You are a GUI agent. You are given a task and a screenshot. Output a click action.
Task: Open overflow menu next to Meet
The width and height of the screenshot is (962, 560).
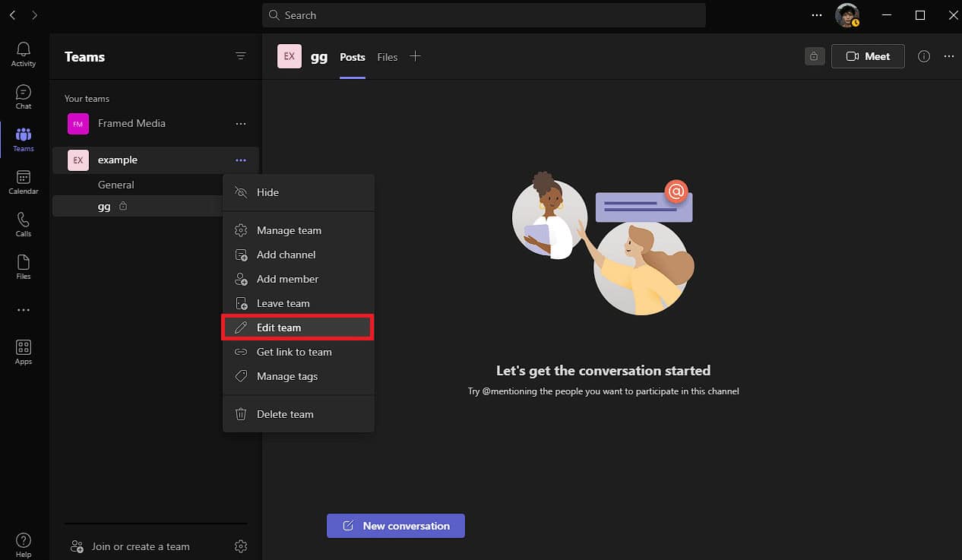click(x=948, y=56)
